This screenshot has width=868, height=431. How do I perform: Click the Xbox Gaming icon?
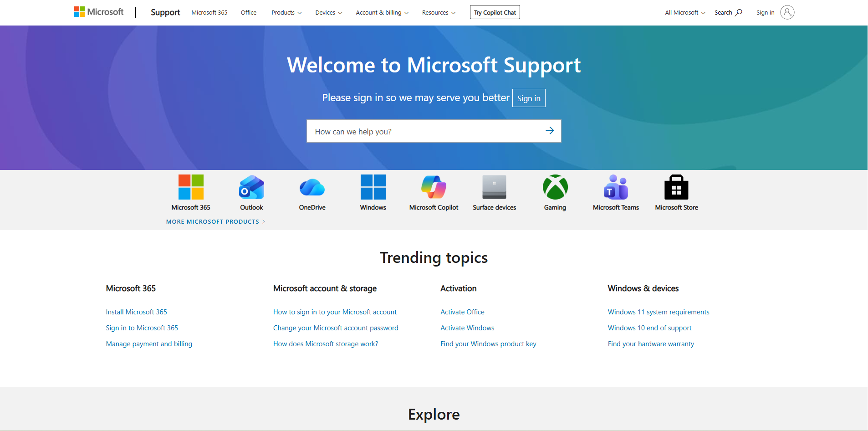(555, 187)
